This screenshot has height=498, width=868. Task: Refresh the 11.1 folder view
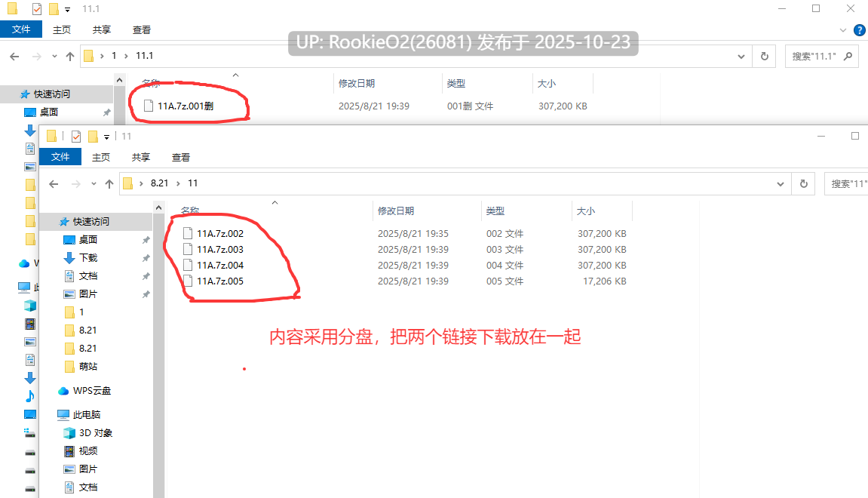coord(765,56)
